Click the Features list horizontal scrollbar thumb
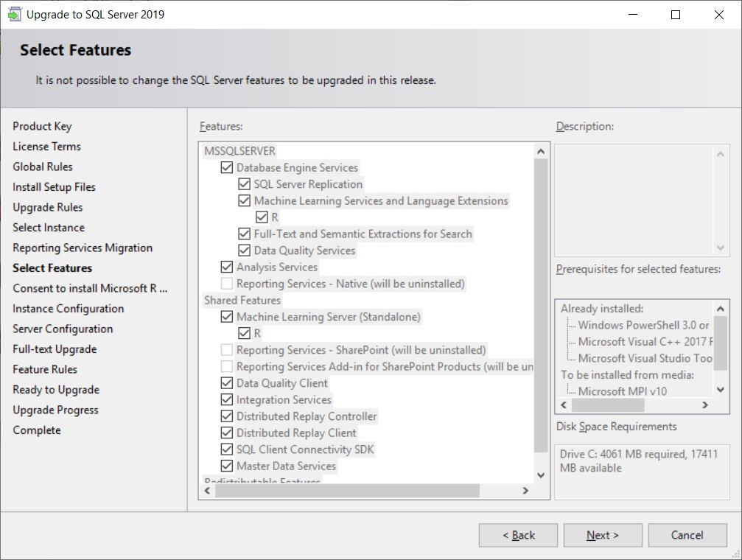 347,491
